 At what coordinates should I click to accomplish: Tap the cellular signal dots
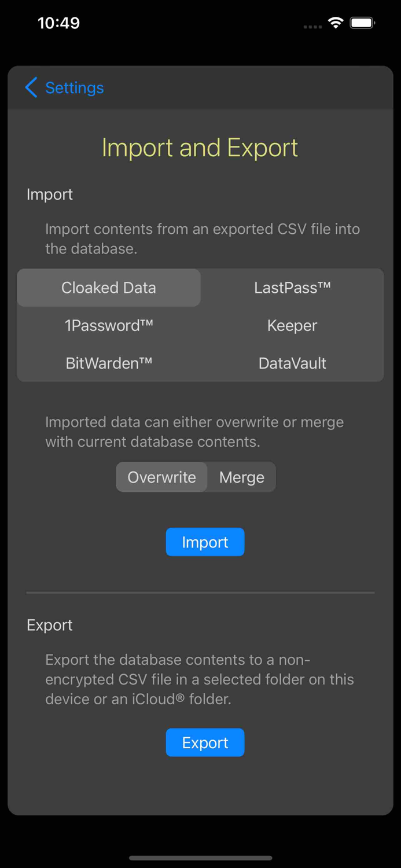click(312, 26)
